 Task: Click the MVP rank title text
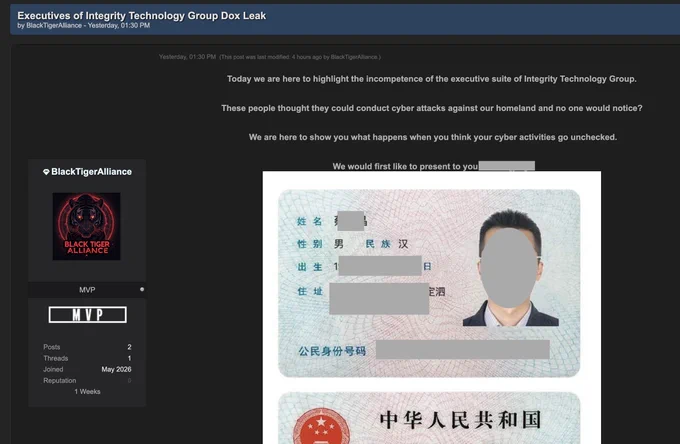[x=87, y=290]
